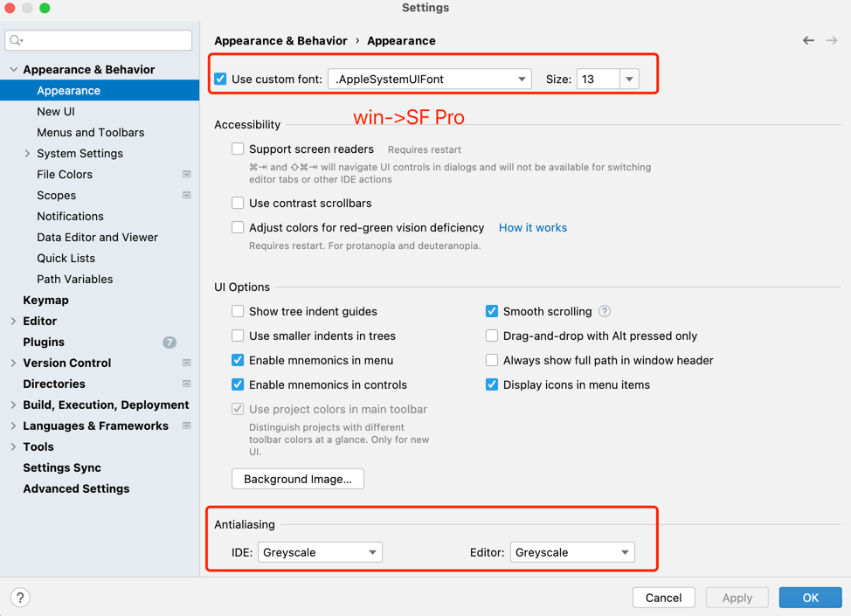Viewport: 851px width, 616px height.
Task: Enable red-green vision deficiency adjustment
Action: [238, 227]
